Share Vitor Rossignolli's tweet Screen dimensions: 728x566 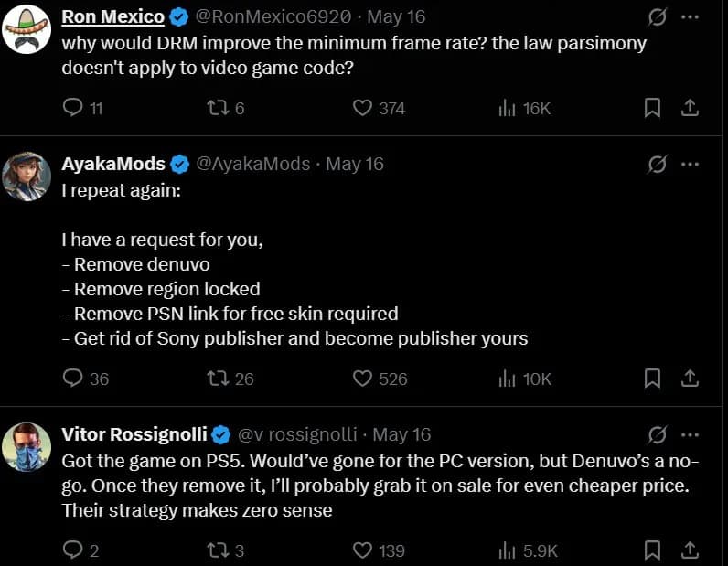coord(691,550)
